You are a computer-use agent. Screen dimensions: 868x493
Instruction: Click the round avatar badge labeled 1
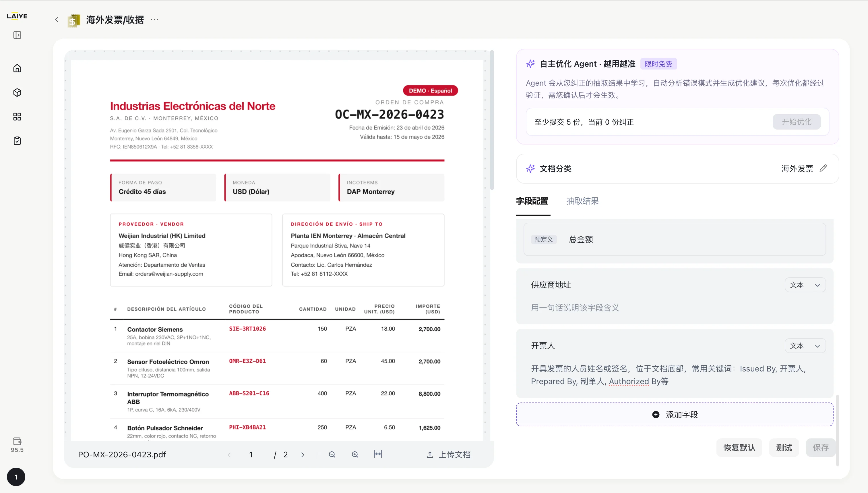point(16,477)
